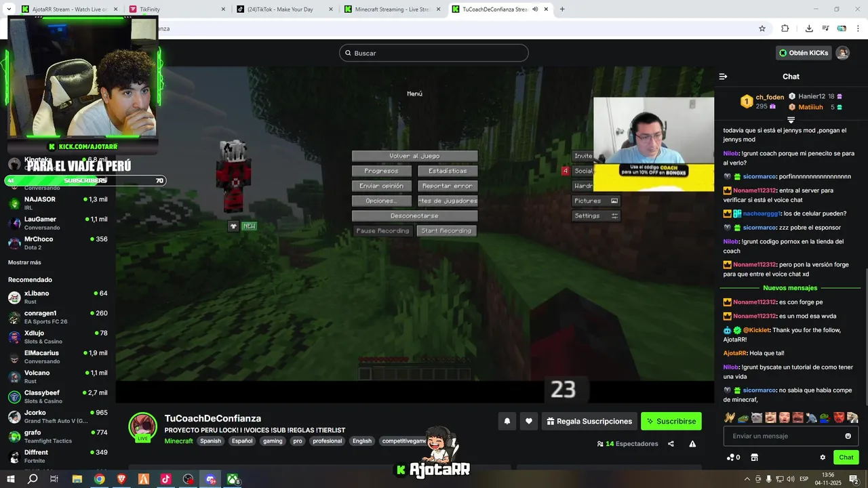Image resolution: width=868 pixels, height=488 pixels.
Task: Open the ElMacarius recommended channel
Action: click(58, 357)
